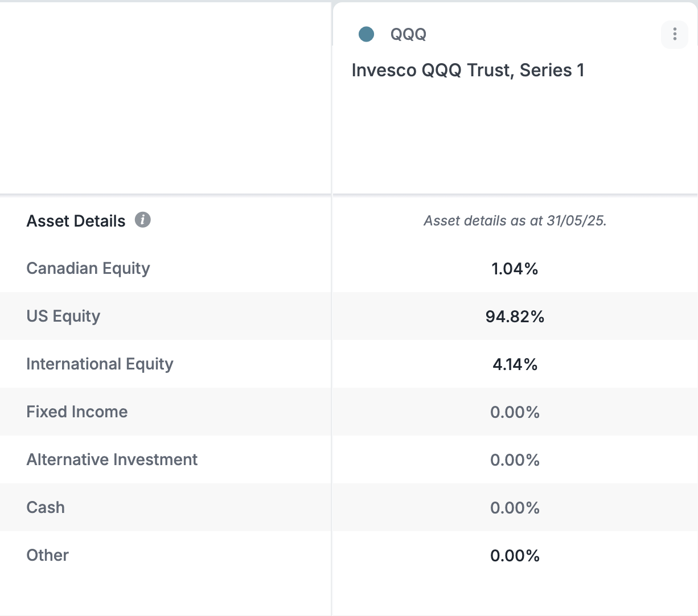Select the 0.00% Alternative Investment value

pos(515,460)
